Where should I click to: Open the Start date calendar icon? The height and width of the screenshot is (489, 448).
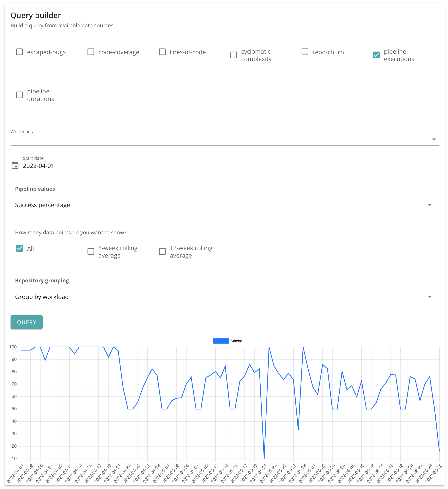(x=15, y=165)
